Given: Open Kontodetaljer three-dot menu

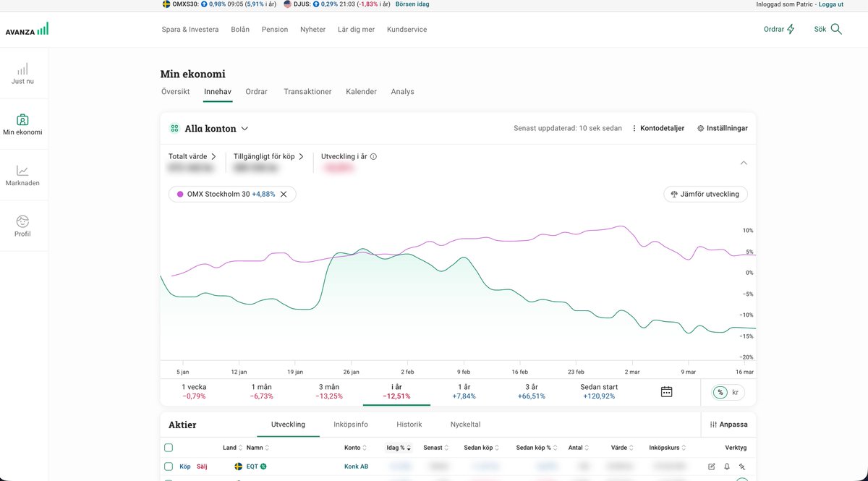Looking at the screenshot, I should click(634, 127).
